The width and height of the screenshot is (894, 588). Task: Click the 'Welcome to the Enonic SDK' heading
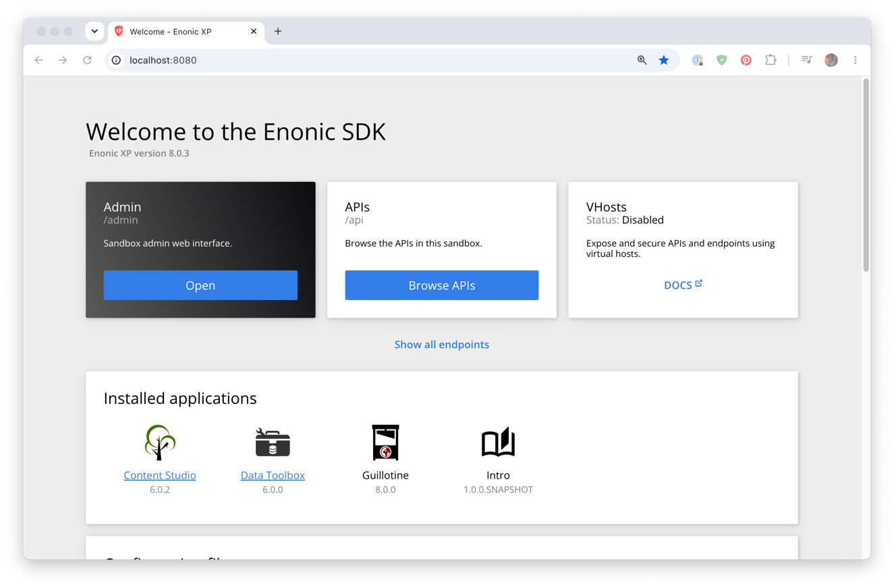236,131
